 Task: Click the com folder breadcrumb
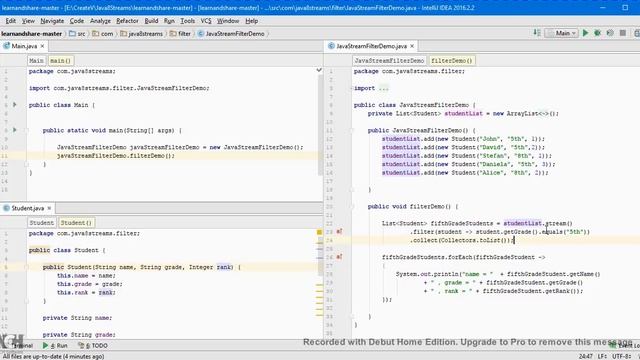pos(103,33)
